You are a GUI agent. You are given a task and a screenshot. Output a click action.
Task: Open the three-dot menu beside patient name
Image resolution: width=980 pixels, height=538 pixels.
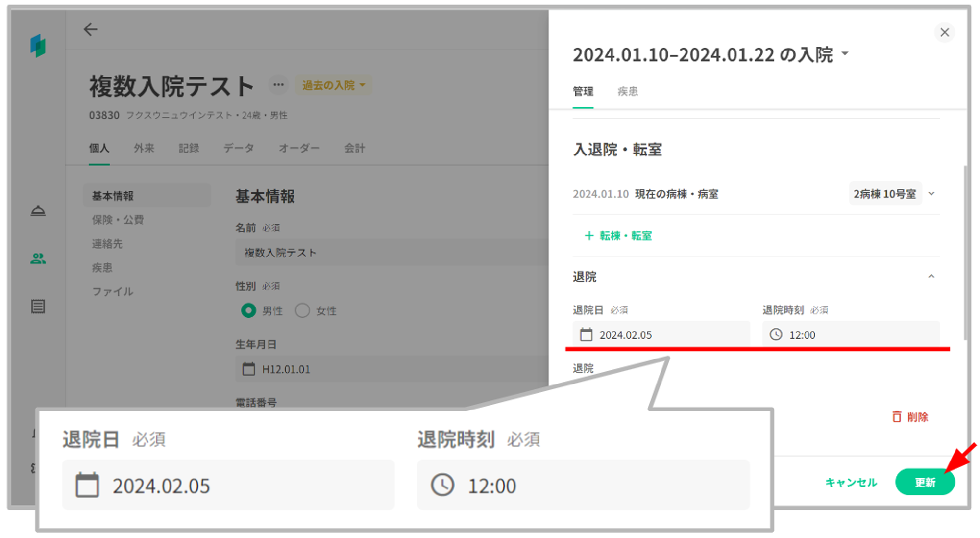pos(278,85)
